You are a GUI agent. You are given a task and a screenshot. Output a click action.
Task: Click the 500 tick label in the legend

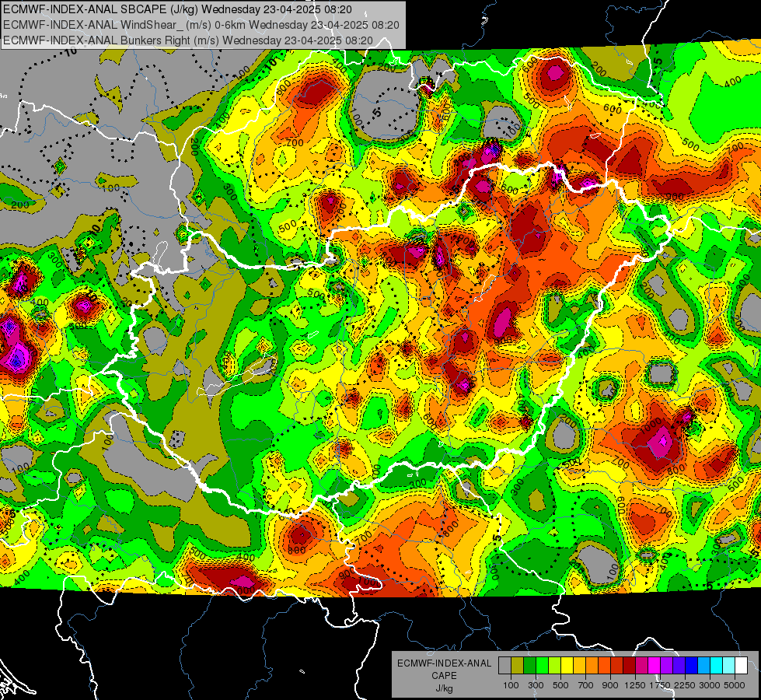click(x=560, y=685)
